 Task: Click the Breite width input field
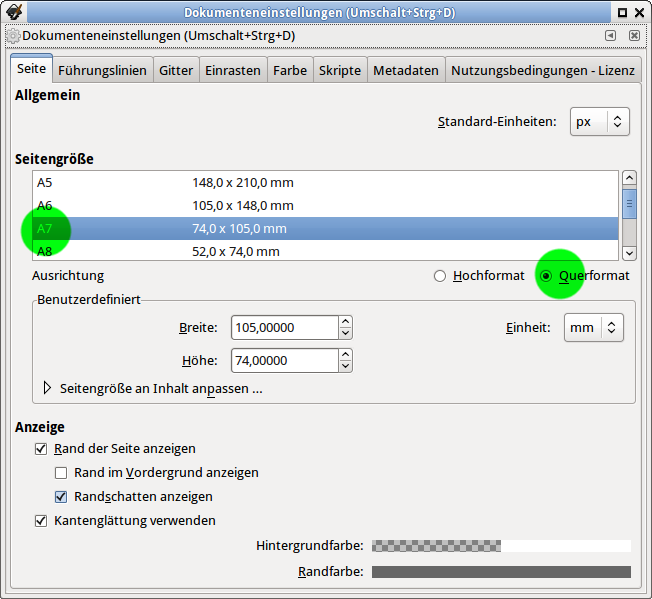285,328
